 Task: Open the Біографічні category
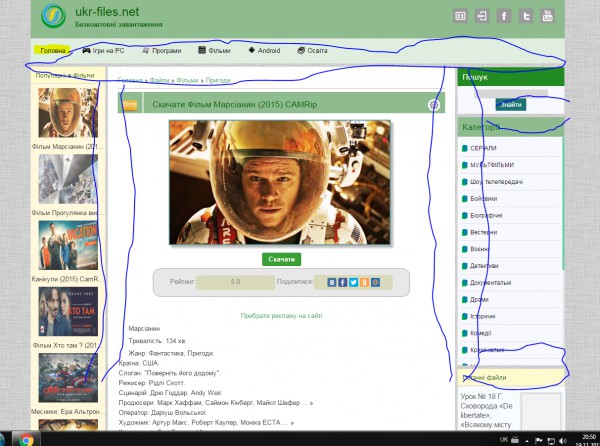pos(486,215)
